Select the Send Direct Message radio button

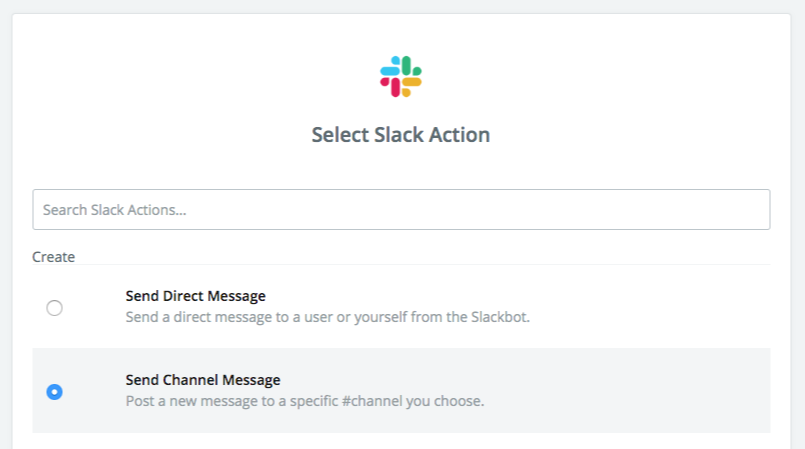[x=55, y=308]
